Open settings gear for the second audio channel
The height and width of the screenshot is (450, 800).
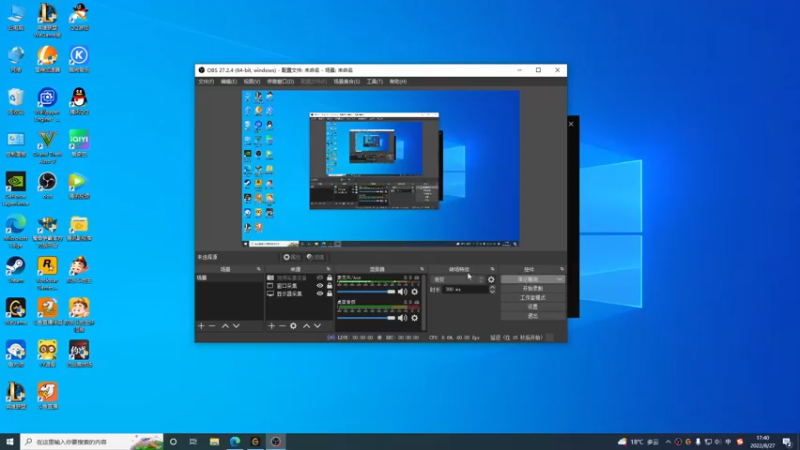(x=415, y=318)
